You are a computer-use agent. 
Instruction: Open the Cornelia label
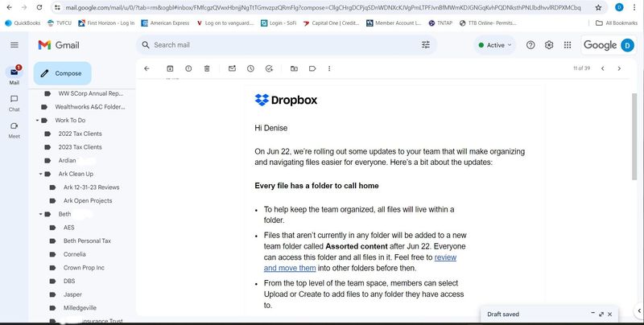pos(74,254)
